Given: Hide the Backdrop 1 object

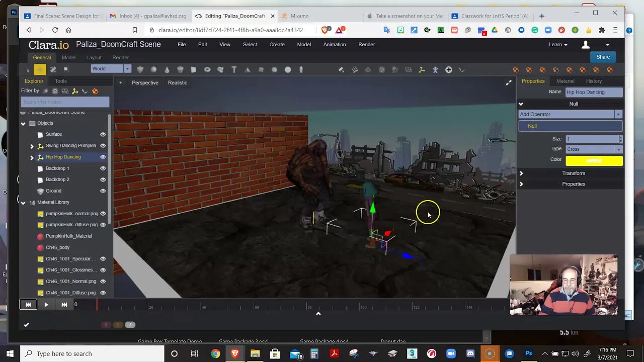Looking at the screenshot, I should [103, 168].
